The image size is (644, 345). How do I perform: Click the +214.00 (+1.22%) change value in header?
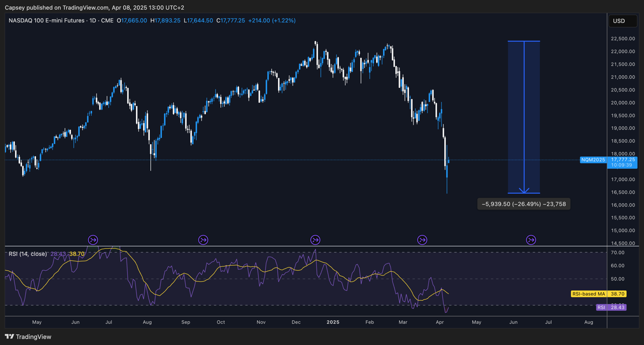[272, 21]
